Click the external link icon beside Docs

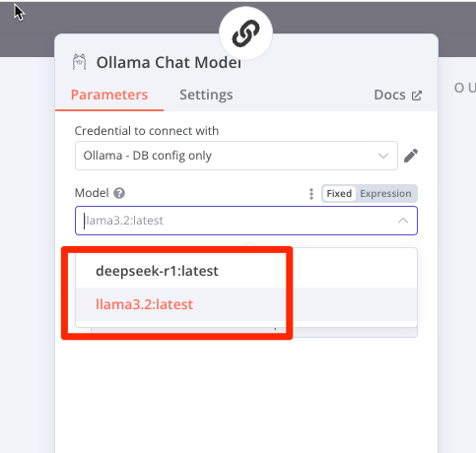(417, 96)
